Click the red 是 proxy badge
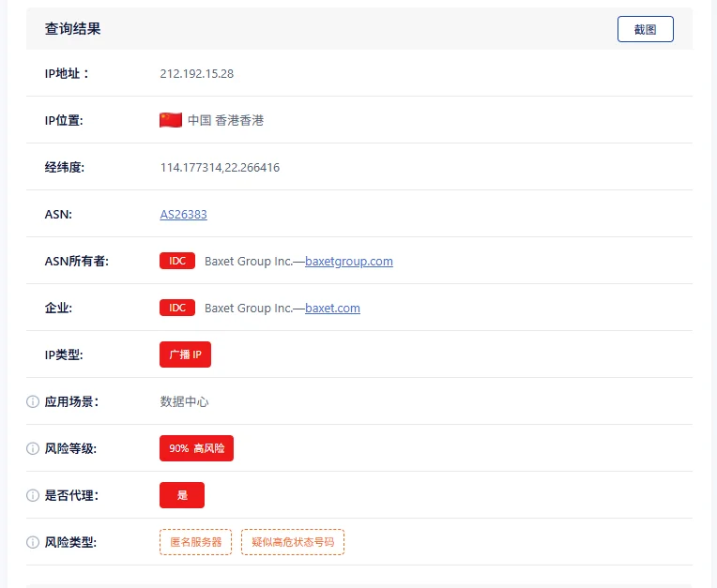This screenshot has height=588, width=717. pyautogui.click(x=182, y=495)
